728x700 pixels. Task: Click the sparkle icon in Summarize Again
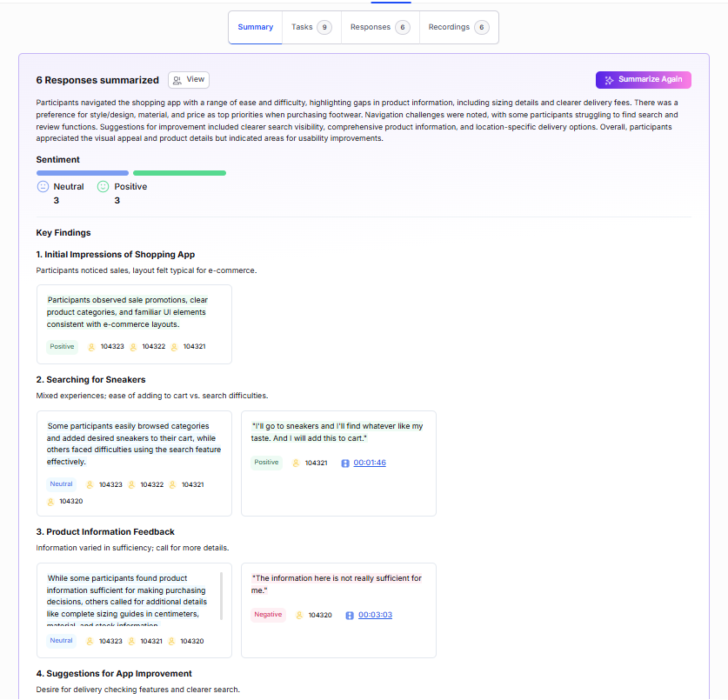[609, 80]
